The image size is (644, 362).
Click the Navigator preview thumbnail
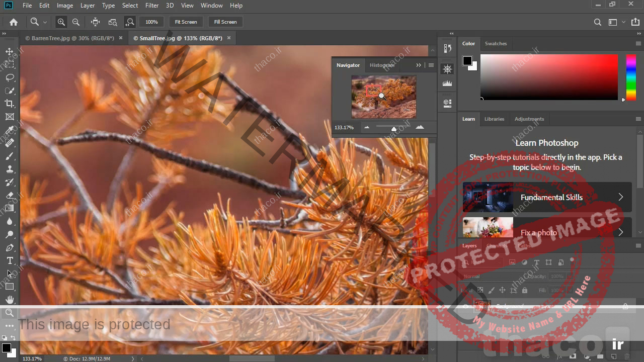click(384, 97)
